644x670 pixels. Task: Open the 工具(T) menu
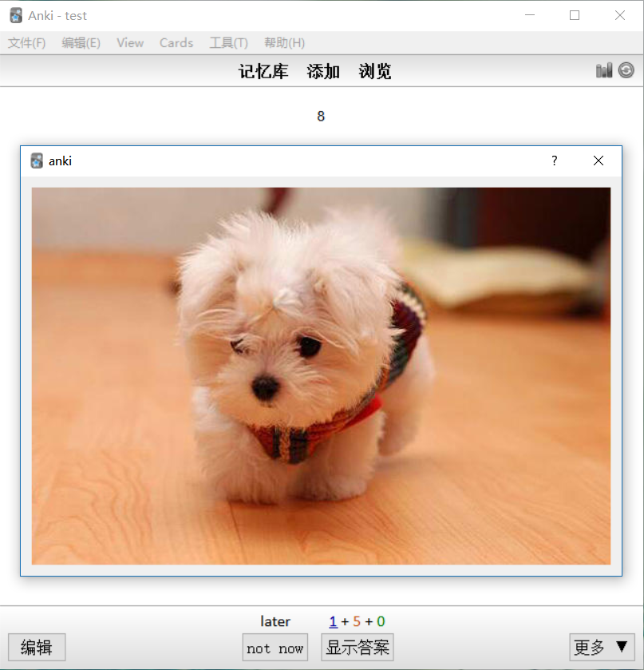(228, 43)
